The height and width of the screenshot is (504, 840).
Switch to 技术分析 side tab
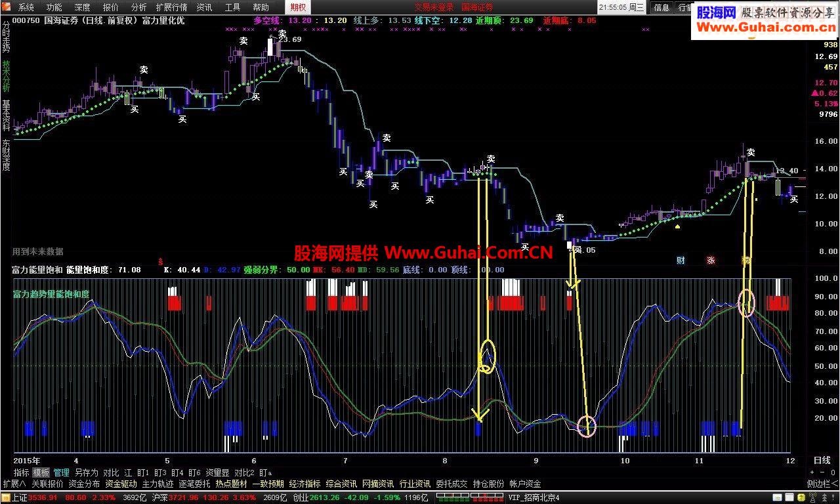pyautogui.click(x=6, y=77)
